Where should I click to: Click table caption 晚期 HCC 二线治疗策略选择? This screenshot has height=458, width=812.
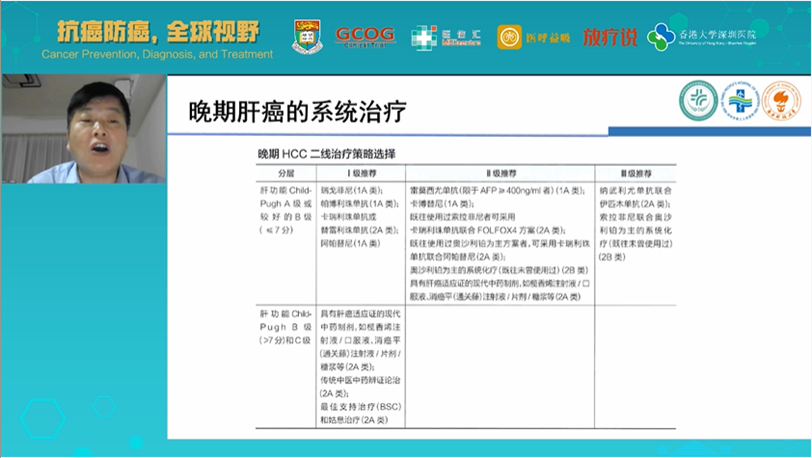tap(327, 154)
